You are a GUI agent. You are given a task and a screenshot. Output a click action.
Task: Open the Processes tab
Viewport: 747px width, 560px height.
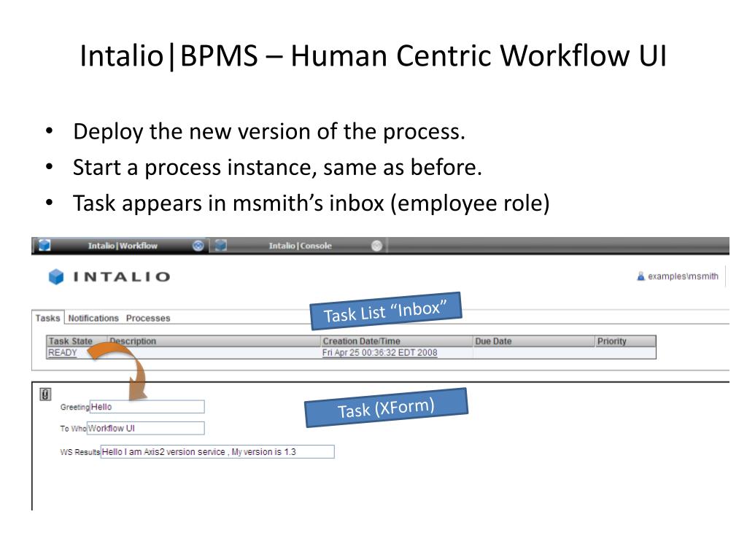(x=148, y=318)
